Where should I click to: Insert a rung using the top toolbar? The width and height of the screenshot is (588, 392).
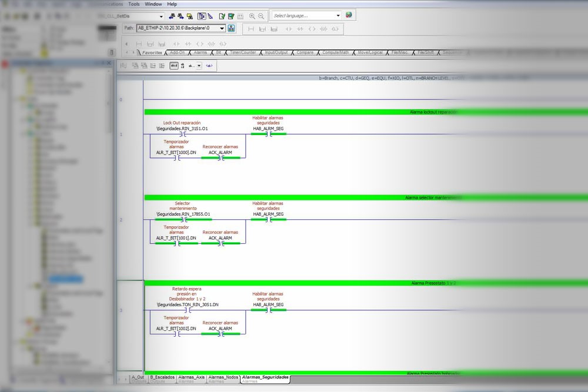point(251,29)
